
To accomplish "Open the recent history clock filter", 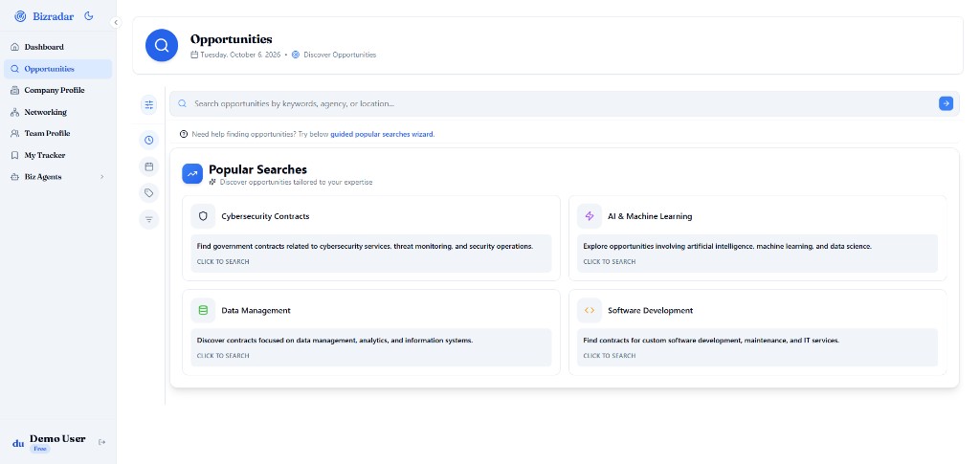I will 148,140.
